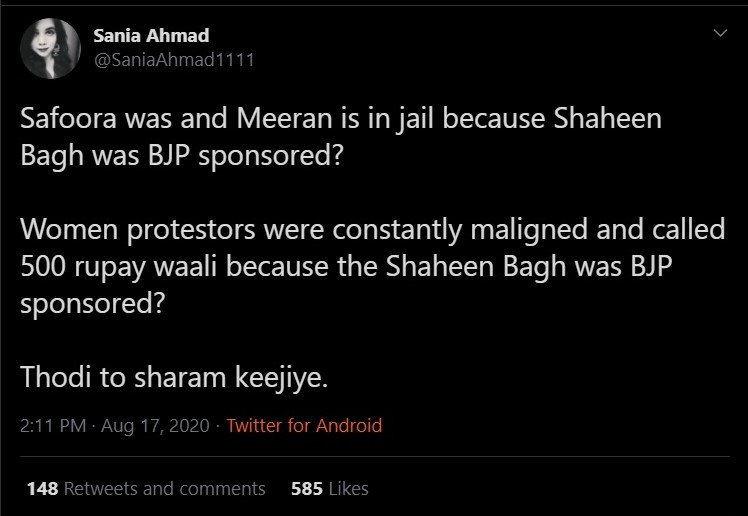Expand the tweet options chevron menu

tap(718, 35)
